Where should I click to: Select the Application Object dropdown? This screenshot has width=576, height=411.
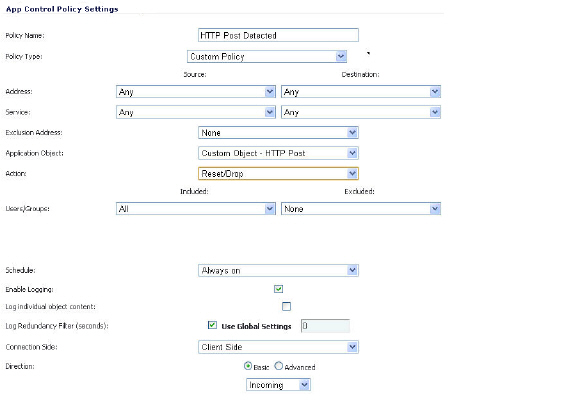tap(278, 153)
